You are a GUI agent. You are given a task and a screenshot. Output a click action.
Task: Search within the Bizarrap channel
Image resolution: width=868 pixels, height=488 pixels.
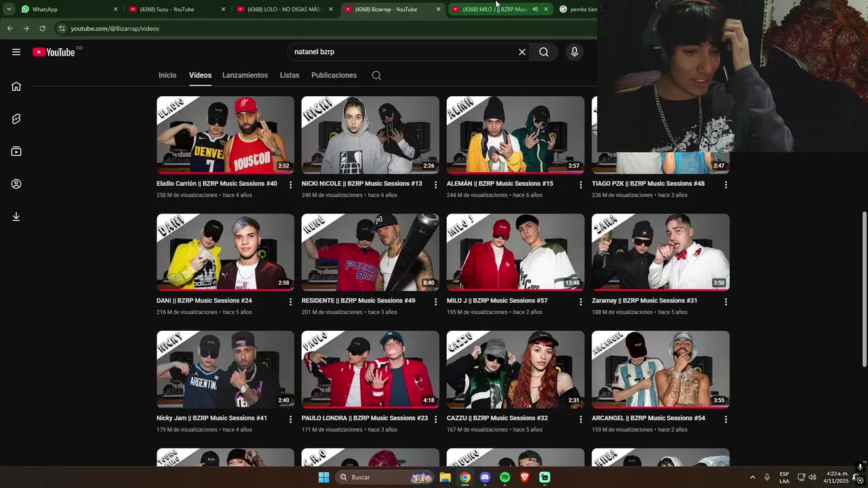pos(376,75)
